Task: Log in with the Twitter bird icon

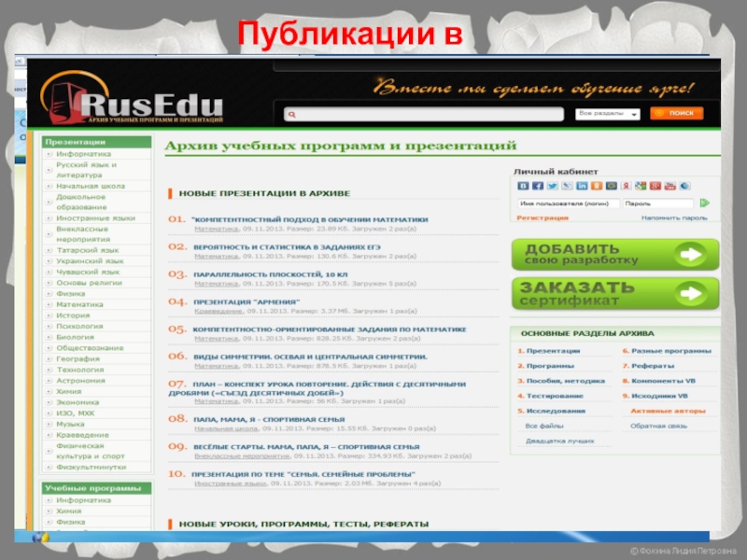Action: click(553, 186)
